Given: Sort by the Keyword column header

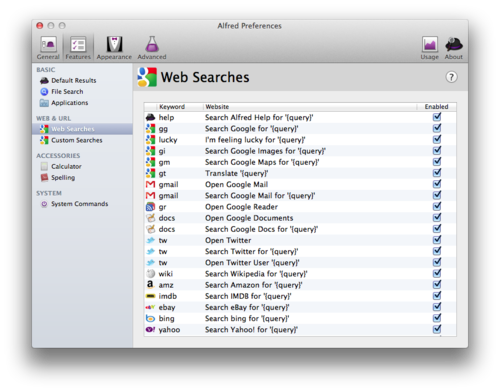Looking at the screenshot, I should 179,107.
